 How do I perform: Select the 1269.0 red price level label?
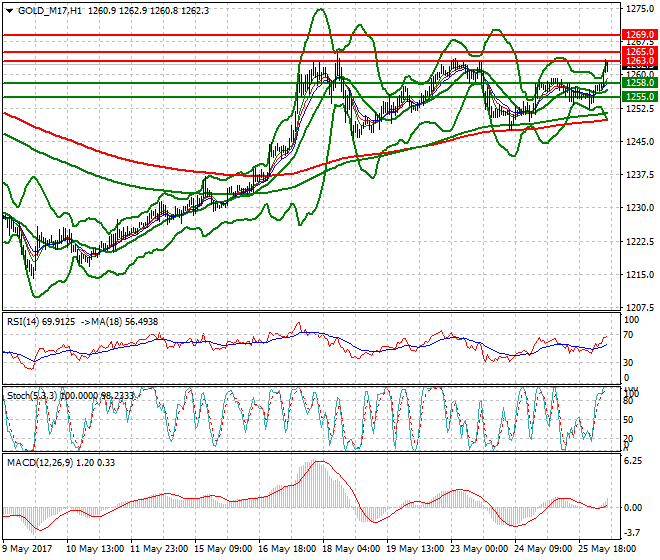point(639,35)
